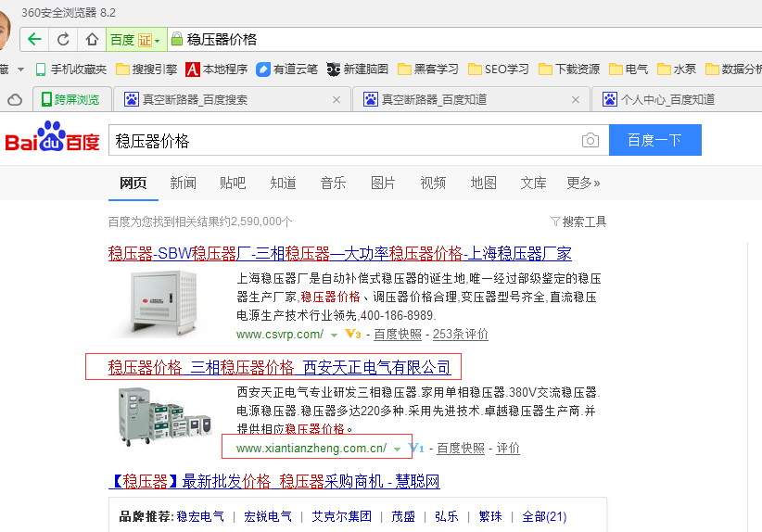Open the 黑客学习 bookmark folder
The image size is (762, 532).
[x=427, y=70]
